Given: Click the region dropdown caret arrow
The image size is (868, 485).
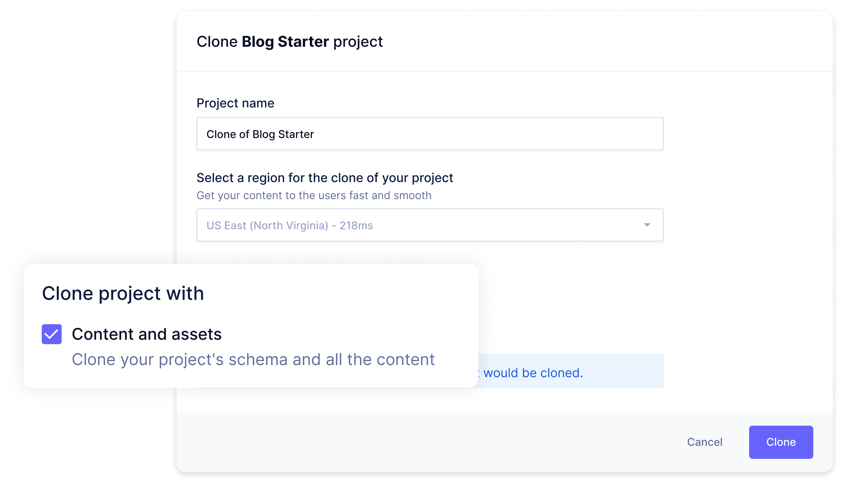Looking at the screenshot, I should pos(647,225).
